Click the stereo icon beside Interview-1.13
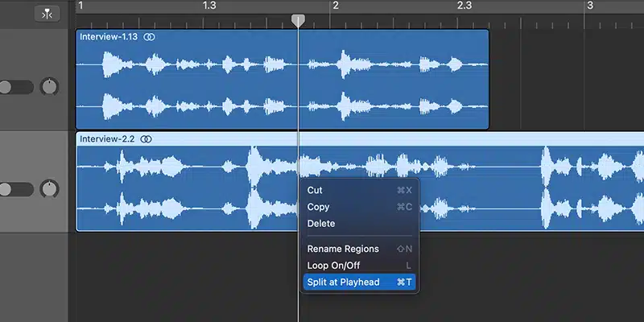Viewport: 644px width, 322px height. [149, 37]
